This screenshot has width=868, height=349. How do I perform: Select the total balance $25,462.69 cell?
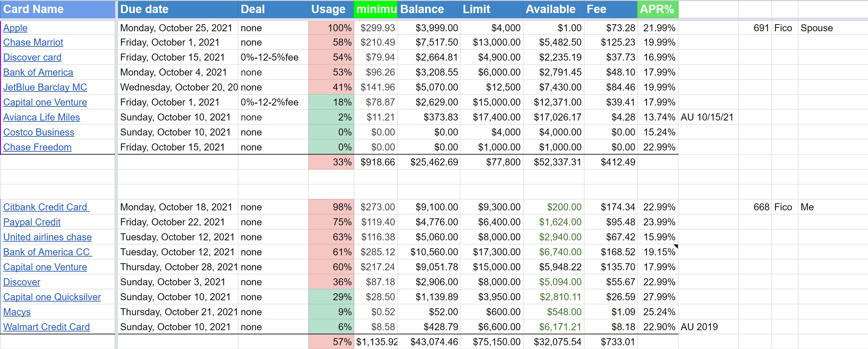point(429,162)
